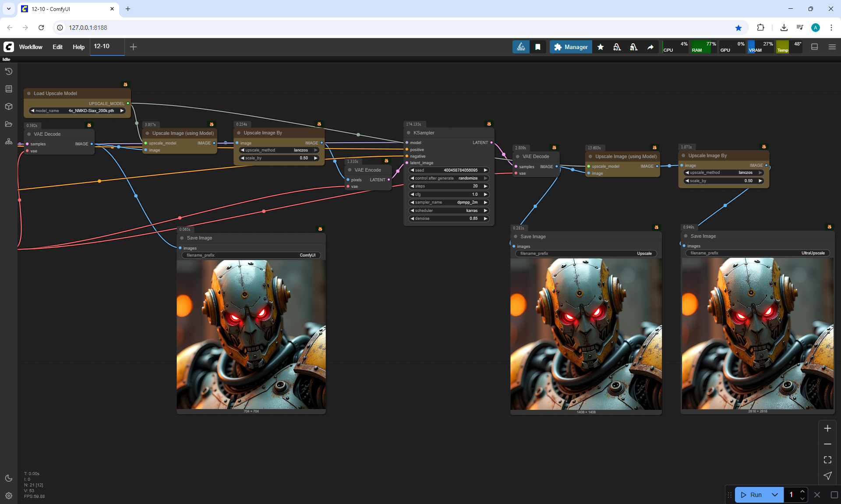
Task: Toggle dark theme moon icon
Action: pos(8,478)
